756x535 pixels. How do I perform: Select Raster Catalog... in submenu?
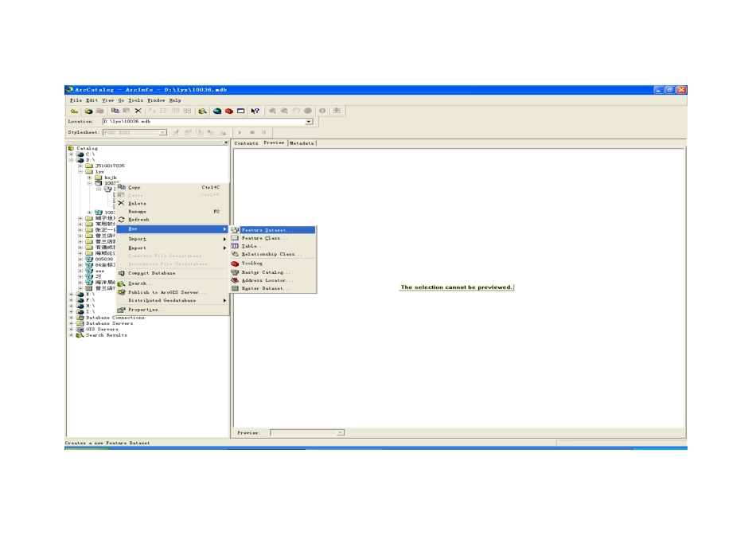point(273,272)
